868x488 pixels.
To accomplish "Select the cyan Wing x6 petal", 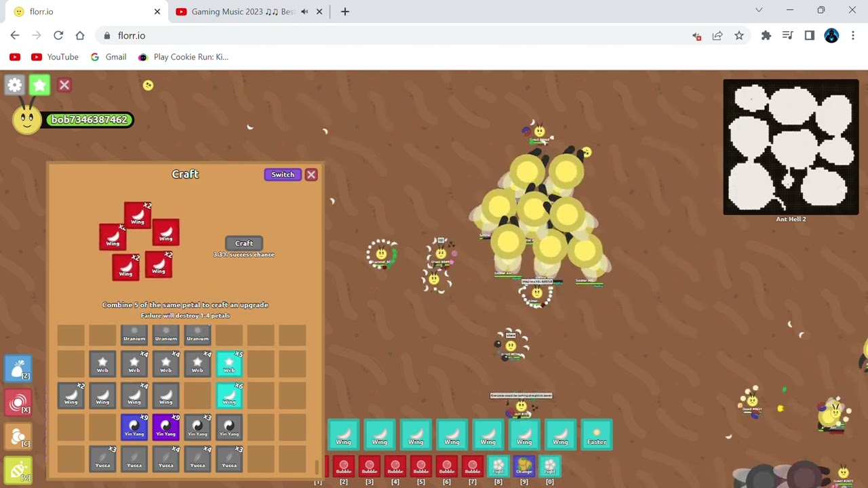I will (x=229, y=395).
